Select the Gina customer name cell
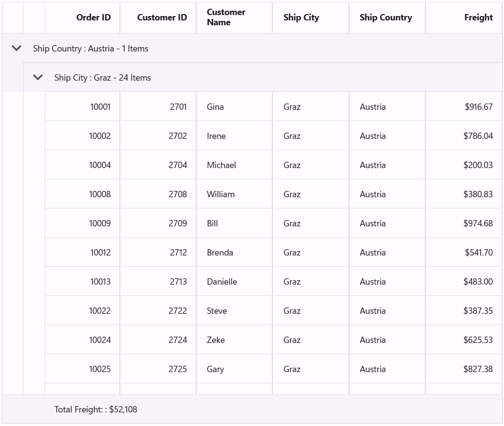 215,107
